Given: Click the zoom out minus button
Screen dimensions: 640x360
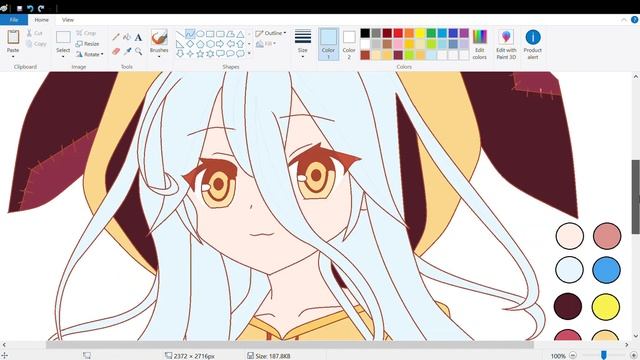Looking at the screenshot, I should (573, 356).
